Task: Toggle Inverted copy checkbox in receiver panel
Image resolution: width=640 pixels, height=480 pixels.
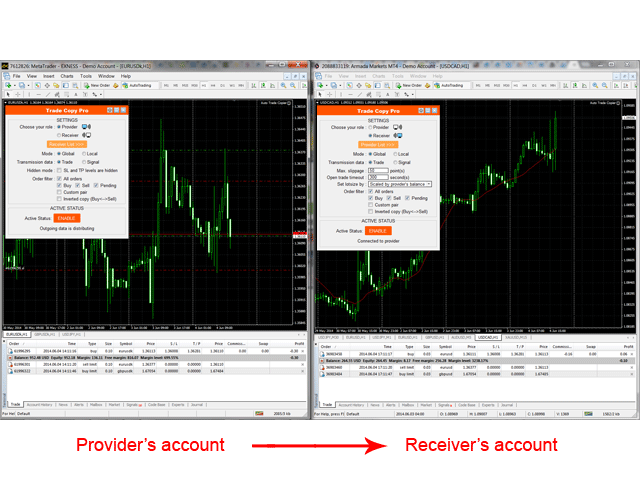Action: click(x=371, y=211)
